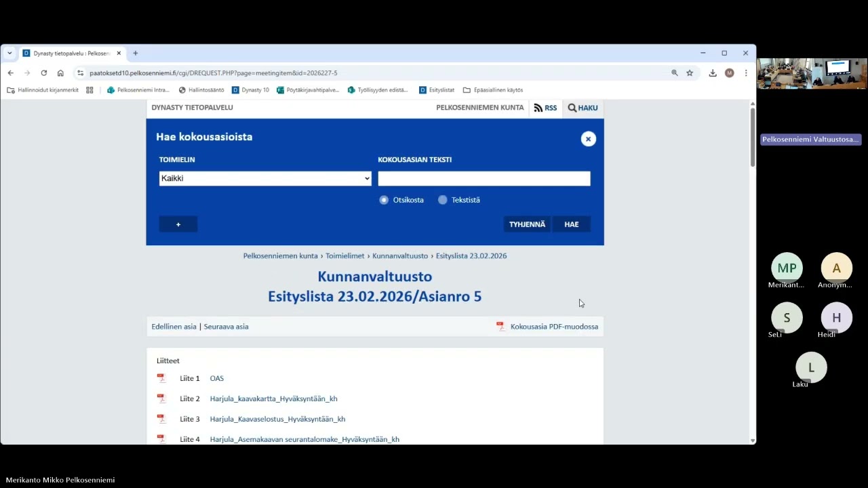
Task: Open the Pelkosenniemi Intra bookmark
Action: click(x=138, y=90)
